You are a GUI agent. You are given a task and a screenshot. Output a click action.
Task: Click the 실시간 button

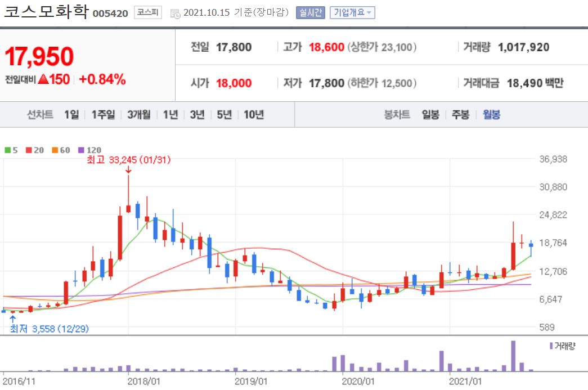pos(310,13)
